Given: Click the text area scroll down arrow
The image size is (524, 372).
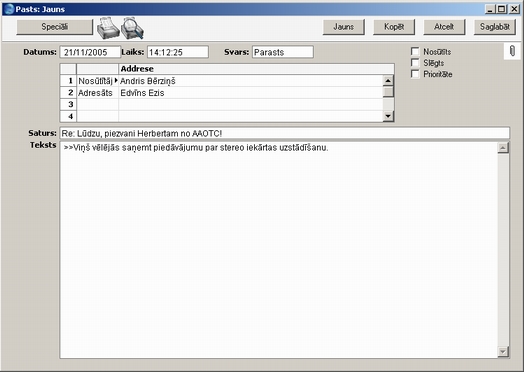Looking at the screenshot, I should coord(503,352).
